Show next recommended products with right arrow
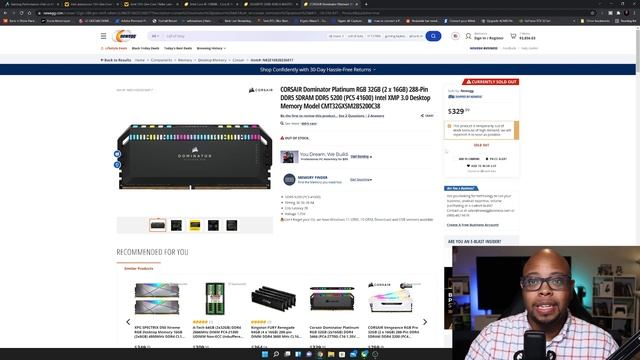Screen dimensions: 640x360 coord(425,322)
